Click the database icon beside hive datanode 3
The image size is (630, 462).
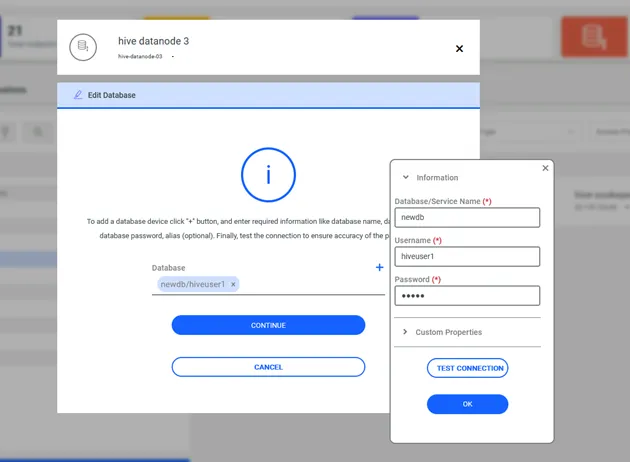click(x=83, y=47)
